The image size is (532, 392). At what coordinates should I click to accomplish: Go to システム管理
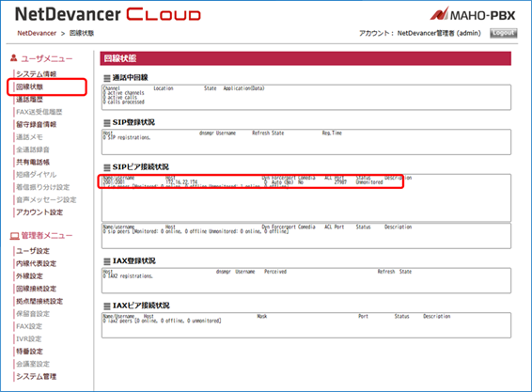[x=37, y=376]
